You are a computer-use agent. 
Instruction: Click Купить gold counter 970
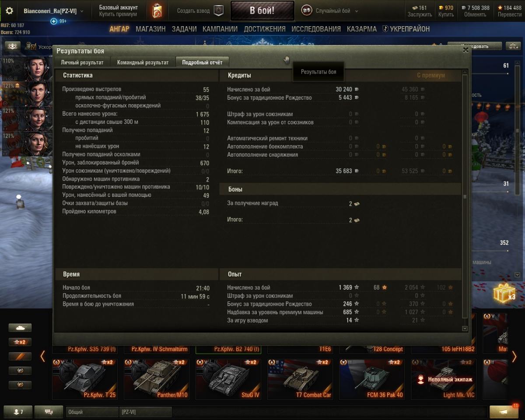(x=446, y=11)
